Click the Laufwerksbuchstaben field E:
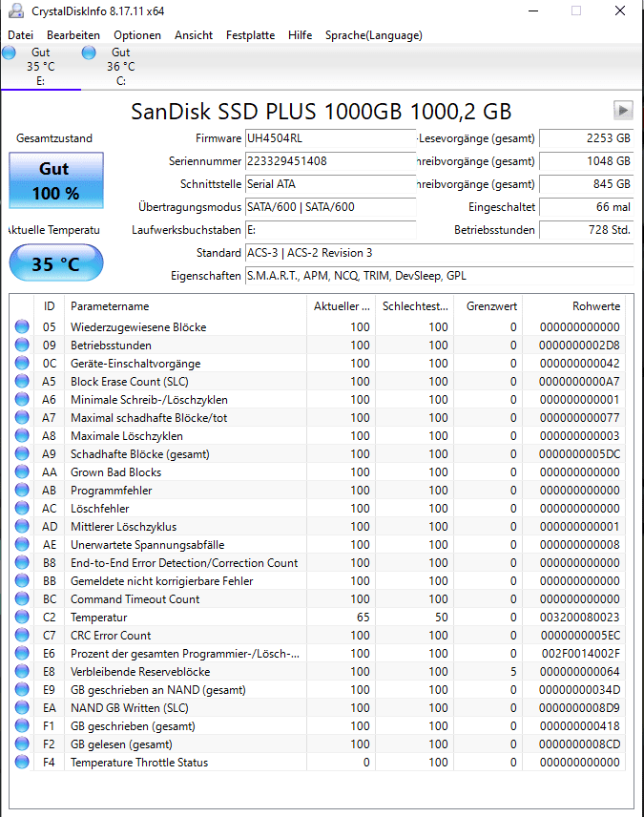Viewport: 644px width, 817px height. 330,230
